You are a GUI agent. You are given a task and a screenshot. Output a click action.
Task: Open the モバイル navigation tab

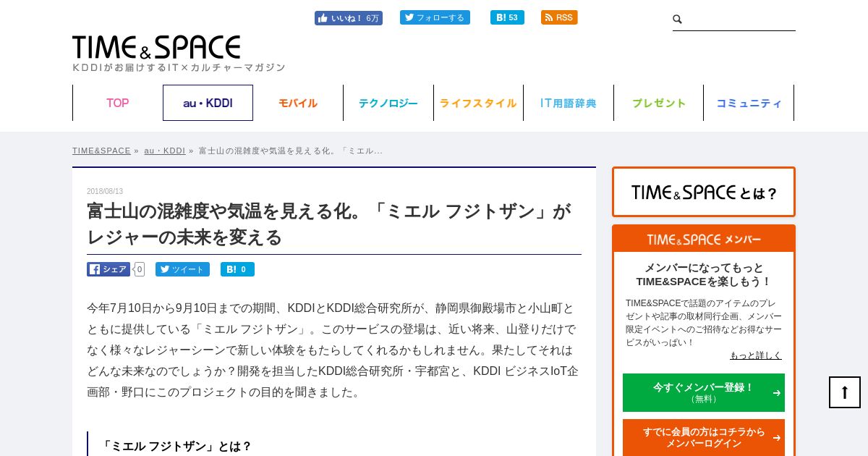point(298,103)
